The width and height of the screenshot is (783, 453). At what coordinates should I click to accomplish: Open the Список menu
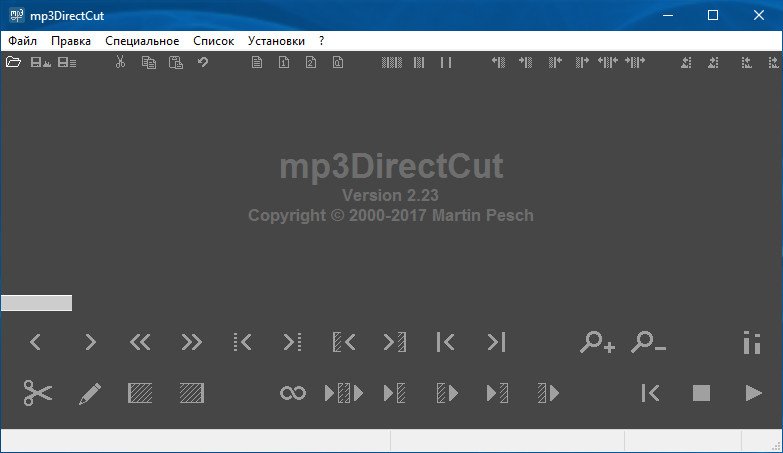pyautogui.click(x=214, y=41)
